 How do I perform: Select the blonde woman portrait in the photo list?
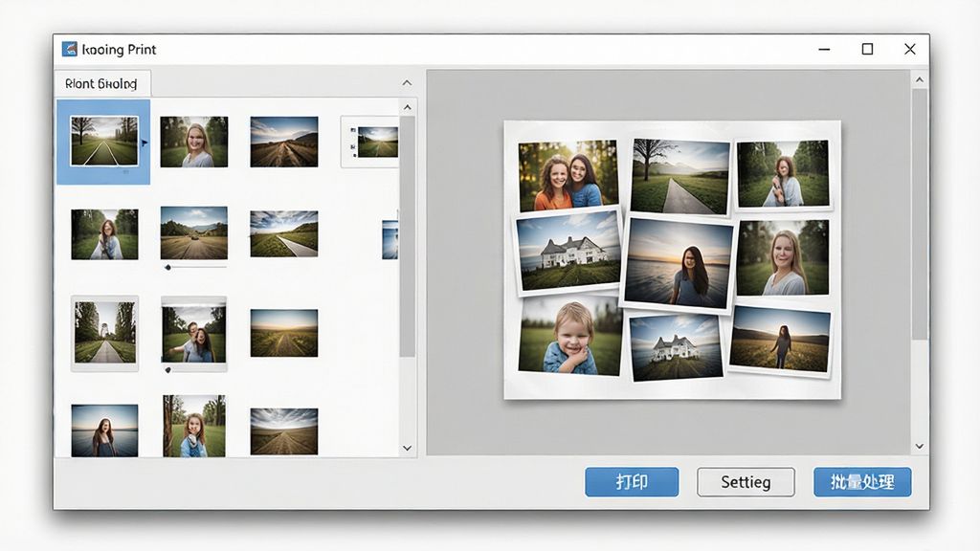click(193, 142)
